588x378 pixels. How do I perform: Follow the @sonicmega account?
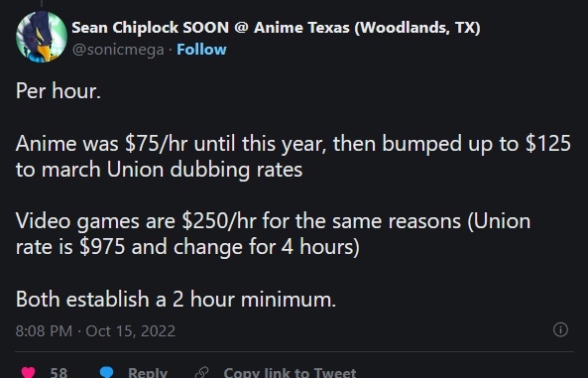point(201,50)
